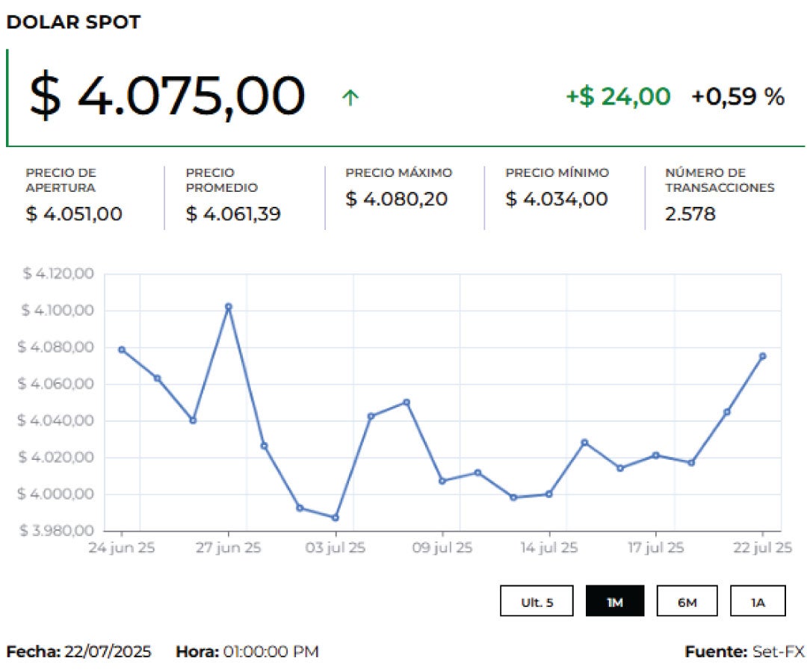Click the opening price $ 4.051,00
Image resolution: width=807 pixels, height=672 pixels.
74,214
